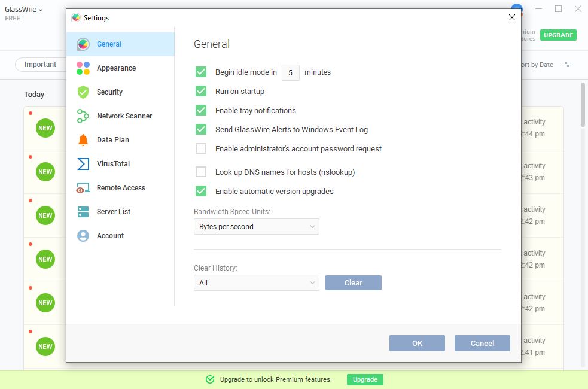Screen dimensions: 588x389
Task: Confirm settings with OK button
Action: click(417, 344)
